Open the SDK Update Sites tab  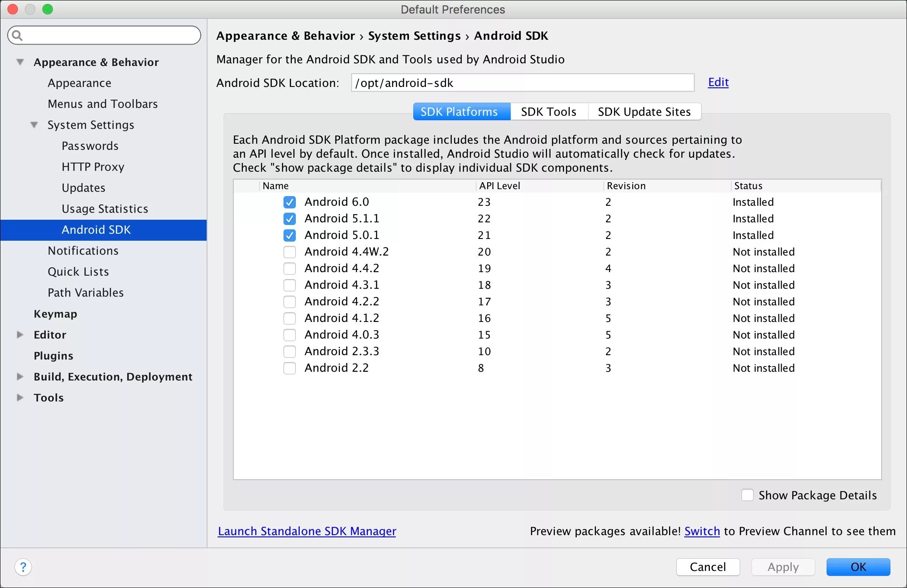click(644, 112)
